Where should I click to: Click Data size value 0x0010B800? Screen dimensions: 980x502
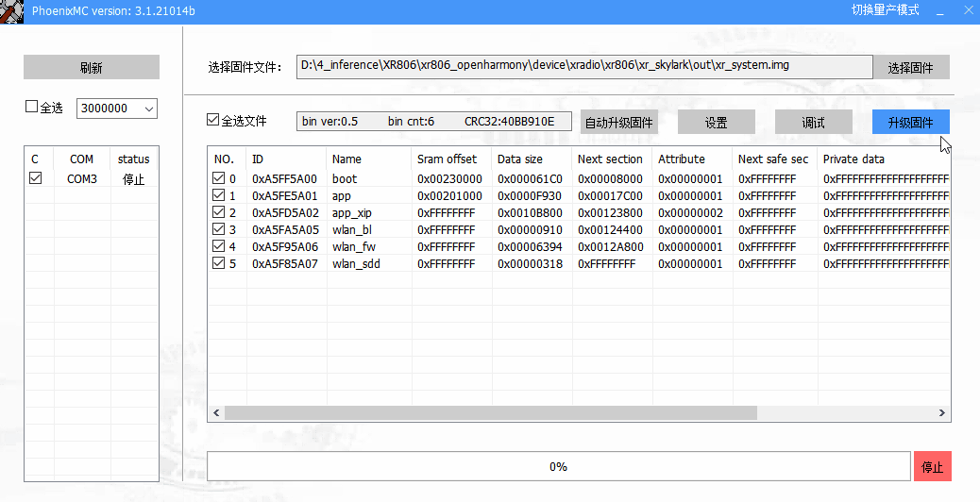pyautogui.click(x=530, y=213)
